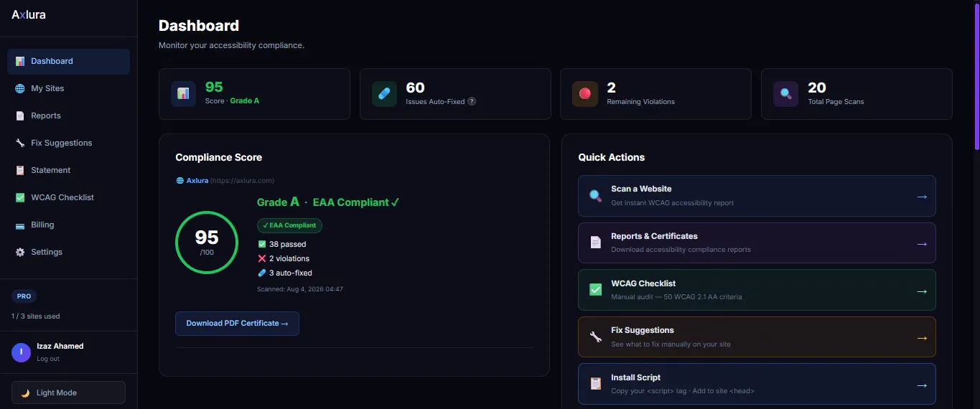The height and width of the screenshot is (409, 980).
Task: Click the '2 violations' line
Action: click(x=284, y=259)
